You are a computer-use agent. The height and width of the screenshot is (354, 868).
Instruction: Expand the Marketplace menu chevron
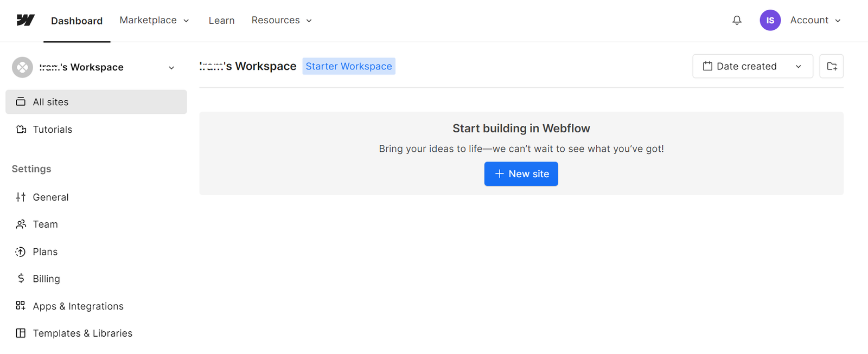coord(186,21)
